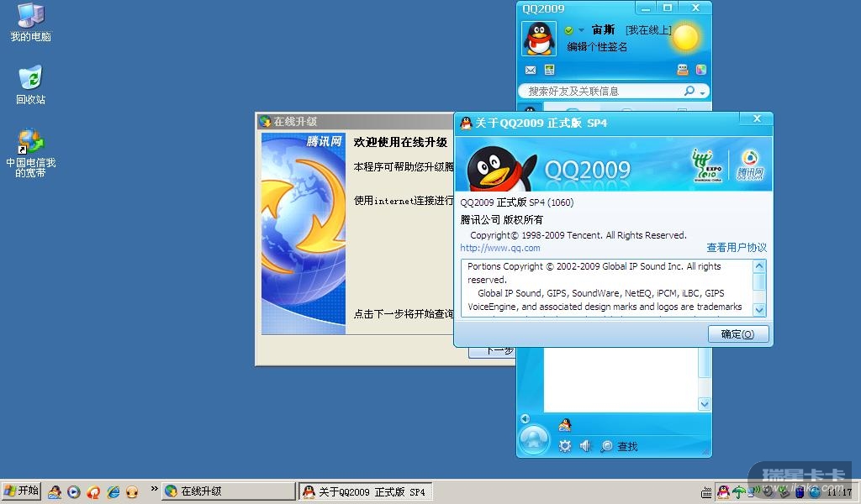Switch to the 关于QQ2009 正式版 SP4 taskbar button
Screen dimensions: 861x504
coord(366,491)
